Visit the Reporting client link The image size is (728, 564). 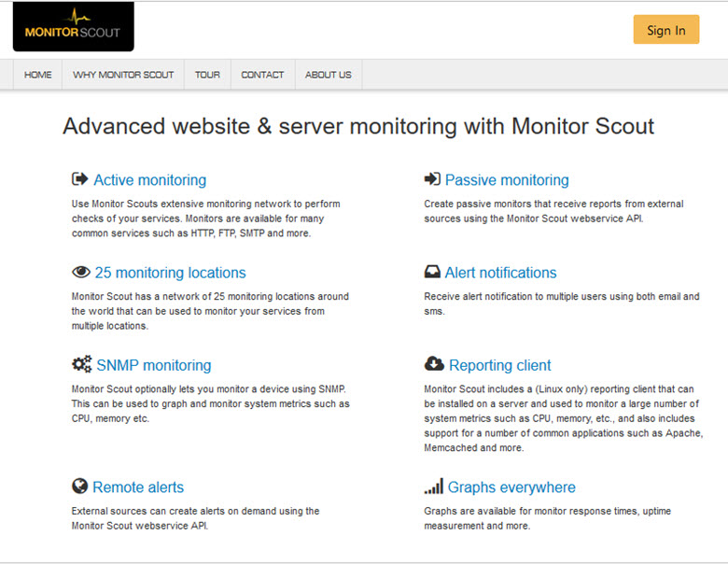pyautogui.click(x=499, y=365)
